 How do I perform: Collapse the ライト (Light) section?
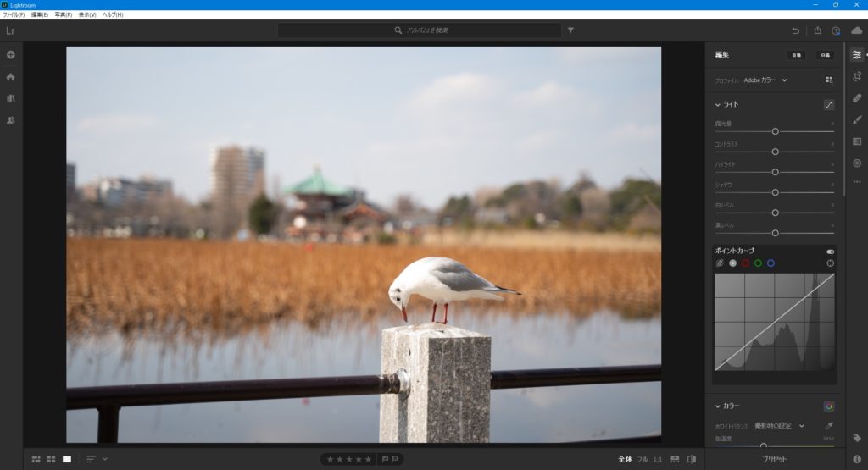(718, 105)
